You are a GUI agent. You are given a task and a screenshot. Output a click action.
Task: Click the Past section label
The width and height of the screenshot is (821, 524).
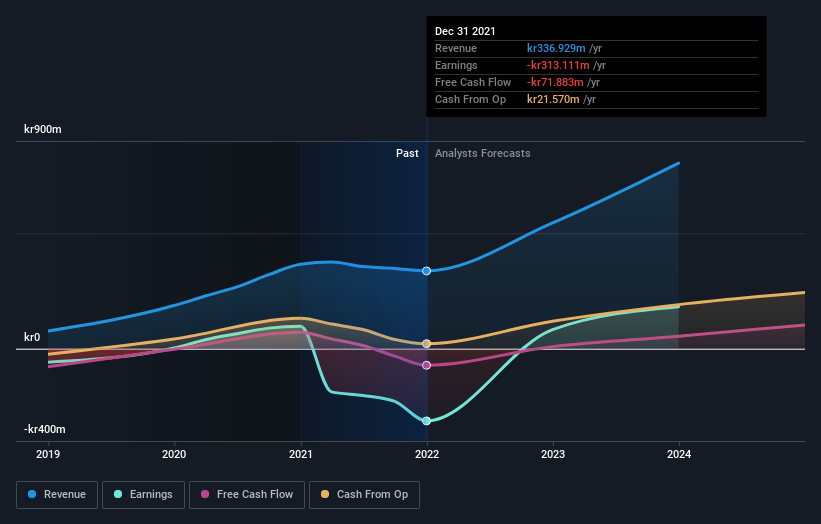click(x=407, y=153)
